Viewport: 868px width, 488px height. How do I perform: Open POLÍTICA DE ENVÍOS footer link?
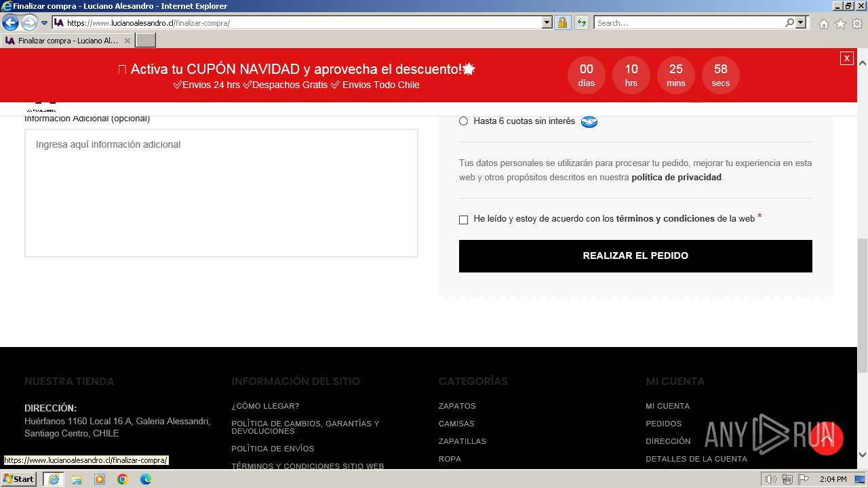[273, 449]
